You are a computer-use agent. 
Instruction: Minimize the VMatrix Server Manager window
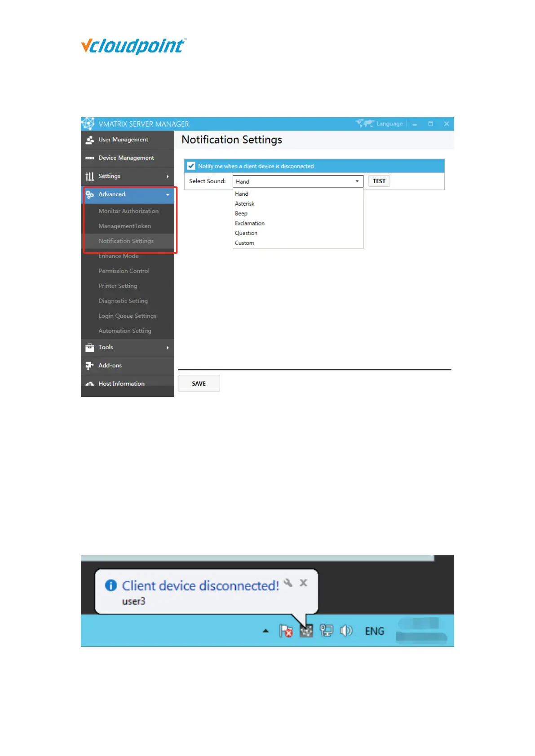(x=415, y=124)
